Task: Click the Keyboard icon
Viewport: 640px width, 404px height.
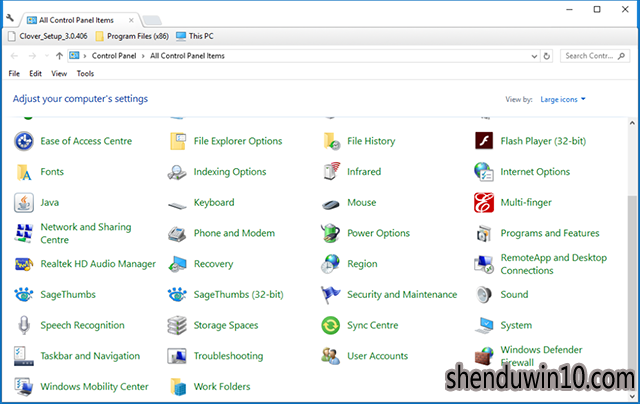Action: pos(178,205)
